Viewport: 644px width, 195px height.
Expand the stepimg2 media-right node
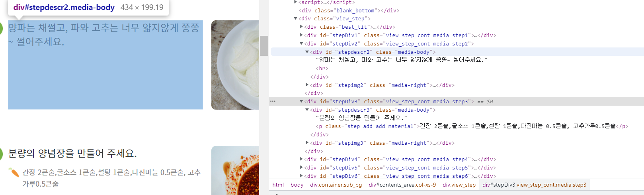307,85
